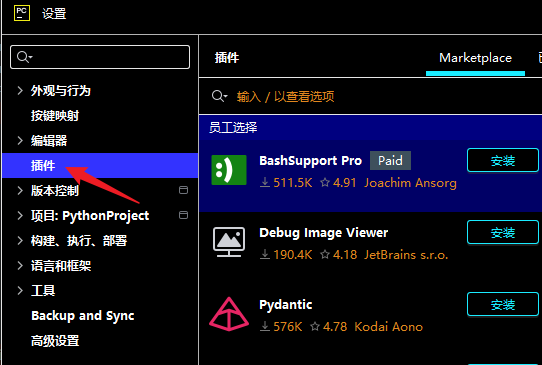The width and height of the screenshot is (542, 365).
Task: Click the rating star for Debug Image Viewer
Action: (325, 255)
